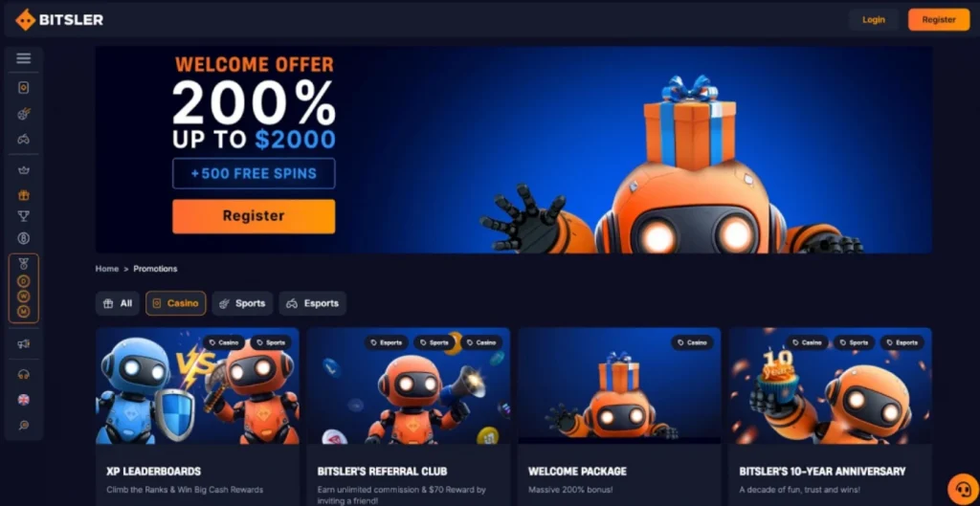The width and height of the screenshot is (980, 506).
Task: Switch to the Sports promotions tab
Action: pos(242,303)
